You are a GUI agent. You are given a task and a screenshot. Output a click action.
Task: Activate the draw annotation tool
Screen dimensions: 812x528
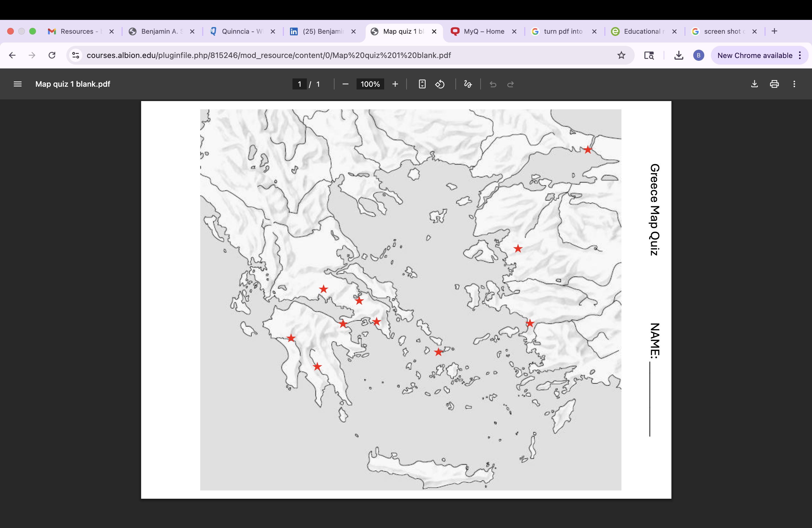[x=468, y=84]
